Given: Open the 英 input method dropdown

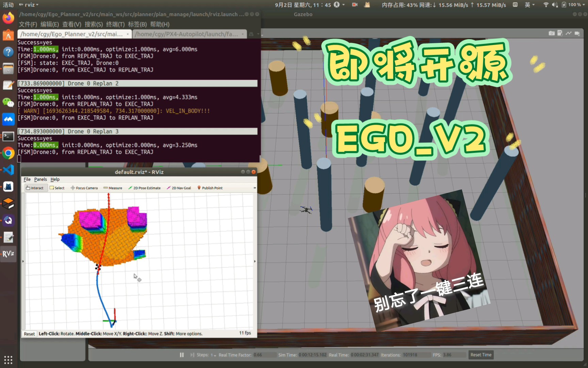Looking at the screenshot, I should [x=529, y=5].
